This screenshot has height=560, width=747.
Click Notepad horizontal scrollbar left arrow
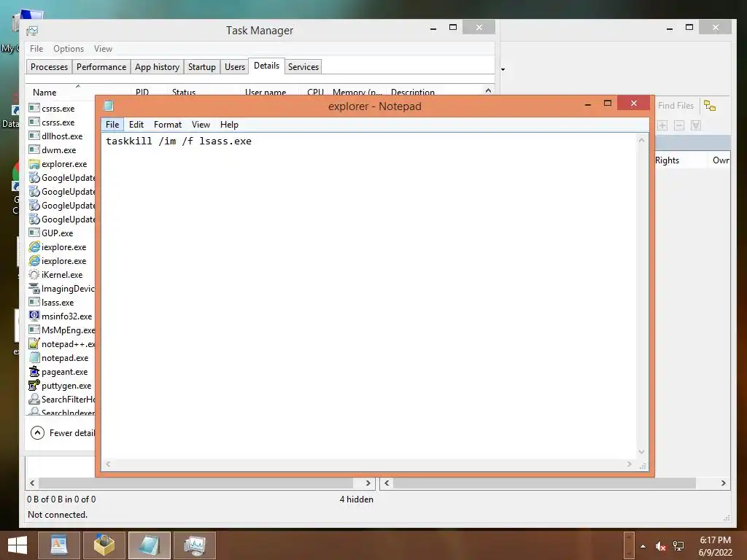(108, 464)
